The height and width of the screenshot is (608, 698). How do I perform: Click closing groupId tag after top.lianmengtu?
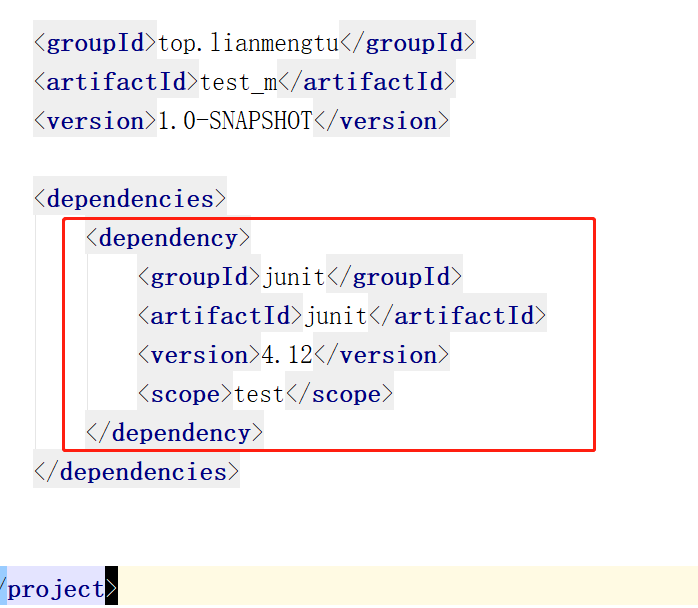pyautogui.click(x=407, y=43)
